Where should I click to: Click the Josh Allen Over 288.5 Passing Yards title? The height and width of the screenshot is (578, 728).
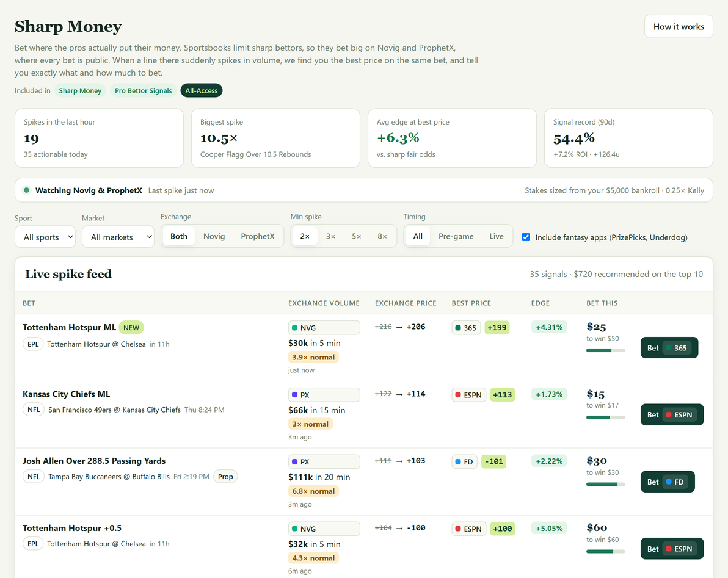[x=94, y=461]
